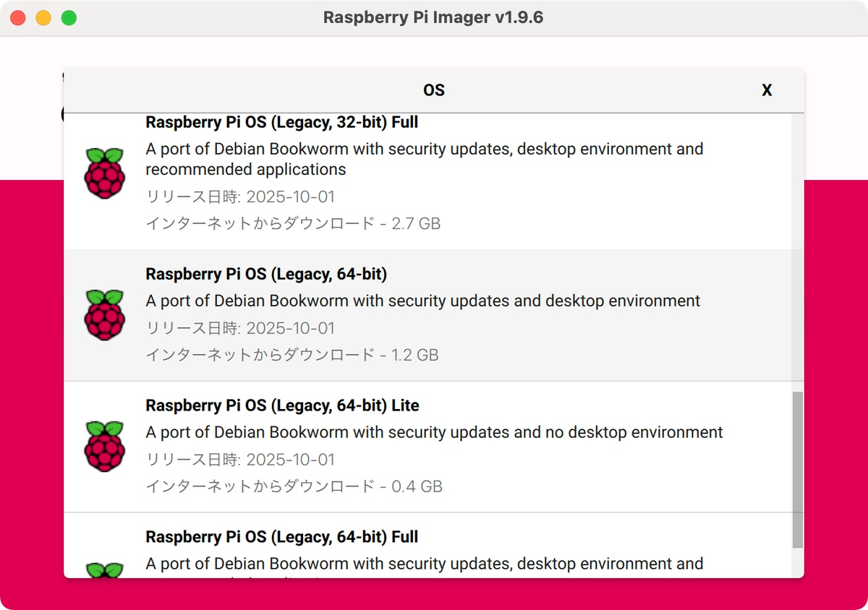868x610 pixels.
Task: Click the OS list vertical scrollbar thumb
Action: click(798, 470)
